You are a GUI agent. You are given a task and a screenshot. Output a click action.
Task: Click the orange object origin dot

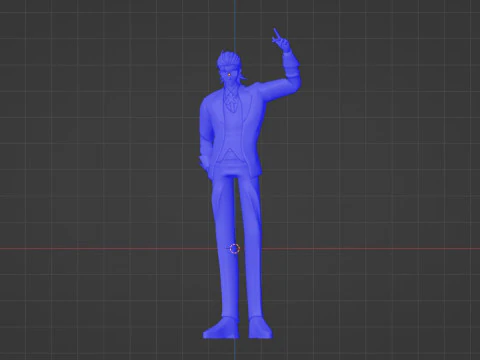229,74
